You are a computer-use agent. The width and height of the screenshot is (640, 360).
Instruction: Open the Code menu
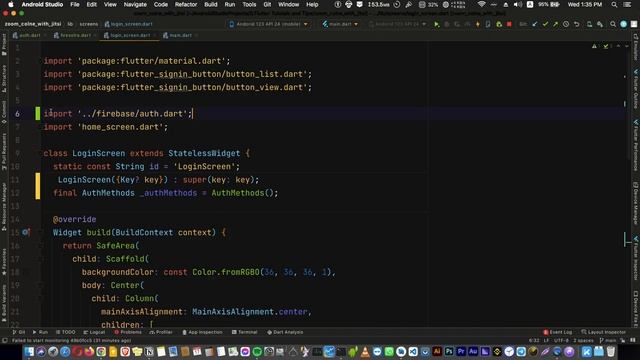point(160,4)
